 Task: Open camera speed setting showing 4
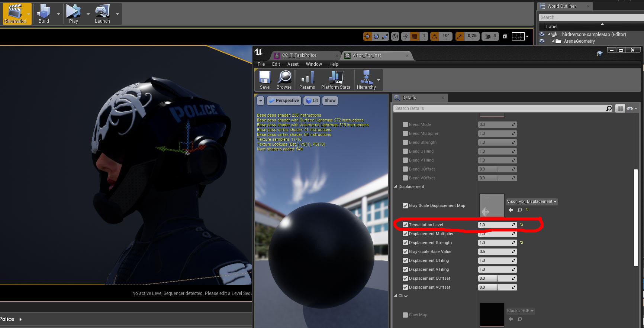coord(490,36)
